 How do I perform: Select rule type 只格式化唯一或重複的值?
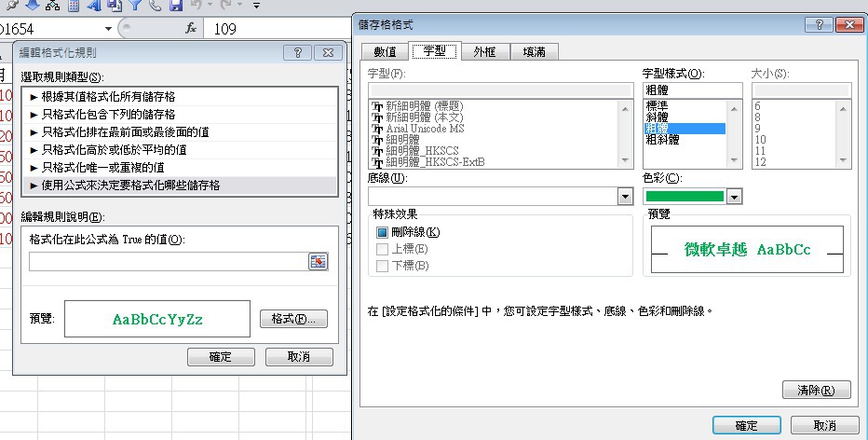180,168
